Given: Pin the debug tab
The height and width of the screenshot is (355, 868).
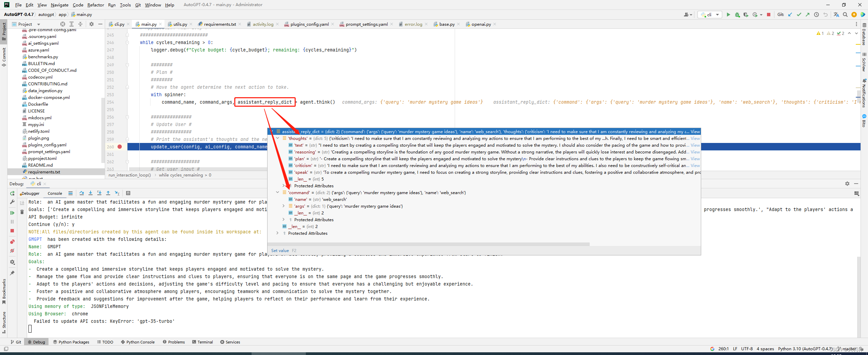Looking at the screenshot, I should [12, 273].
